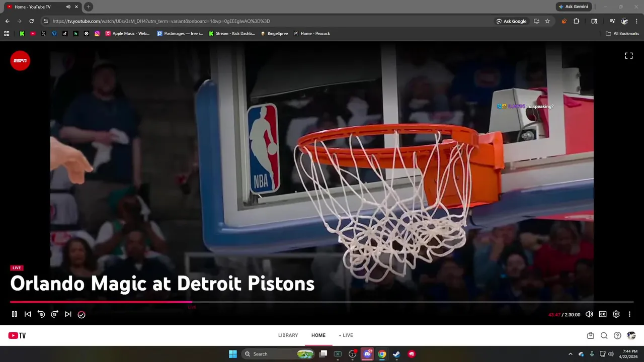Open the YouTube TV account avatar

click(631, 335)
